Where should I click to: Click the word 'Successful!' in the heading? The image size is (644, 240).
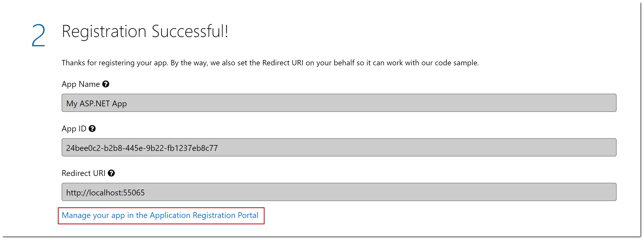coord(190,32)
